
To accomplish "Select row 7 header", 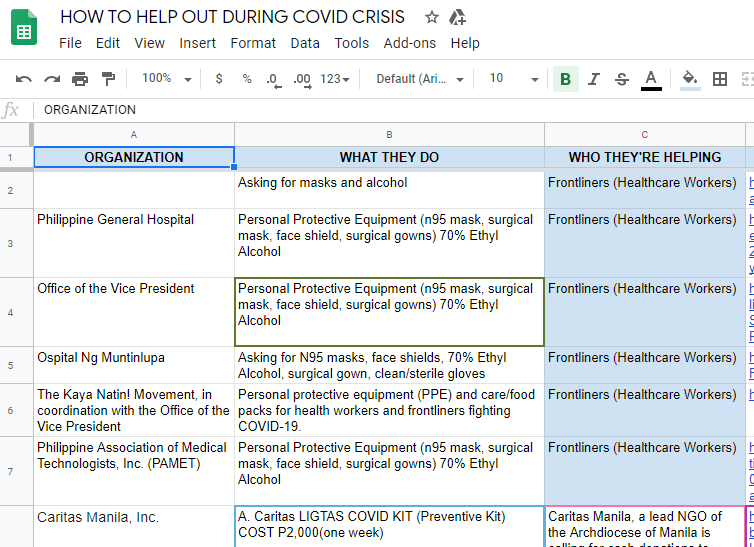I will pyautogui.click(x=16, y=471).
